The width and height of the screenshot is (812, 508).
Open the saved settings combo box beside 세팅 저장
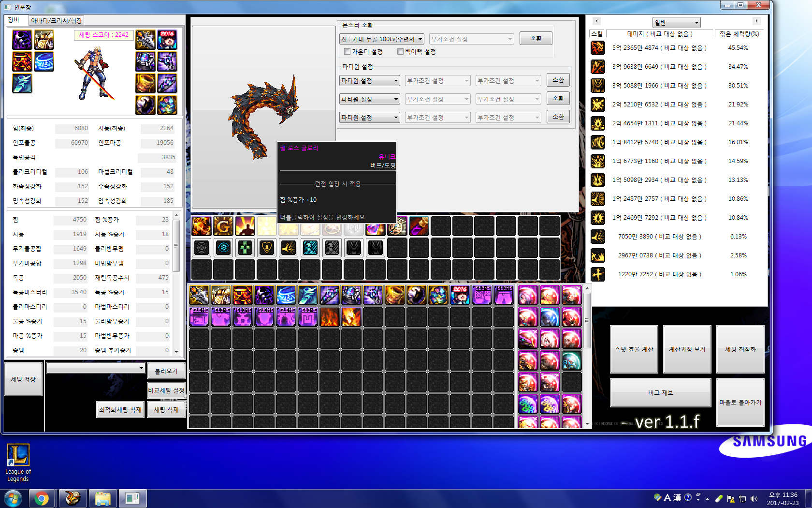(x=96, y=369)
